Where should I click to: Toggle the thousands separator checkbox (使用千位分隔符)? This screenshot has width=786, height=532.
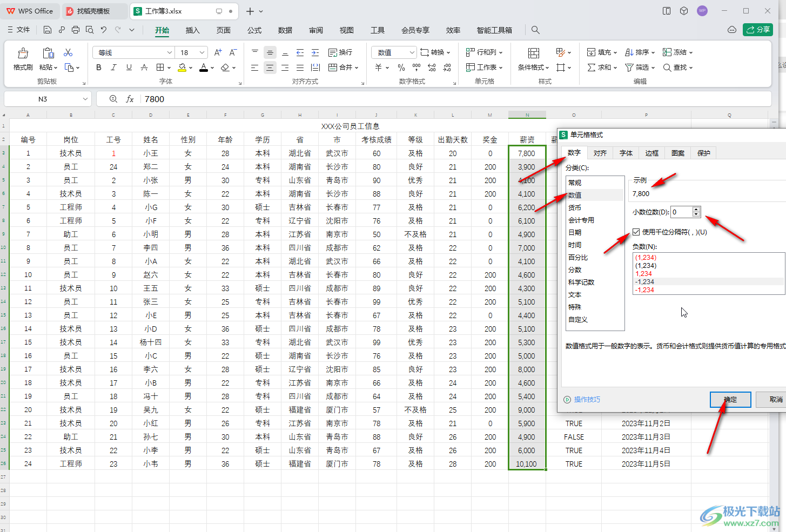click(636, 232)
